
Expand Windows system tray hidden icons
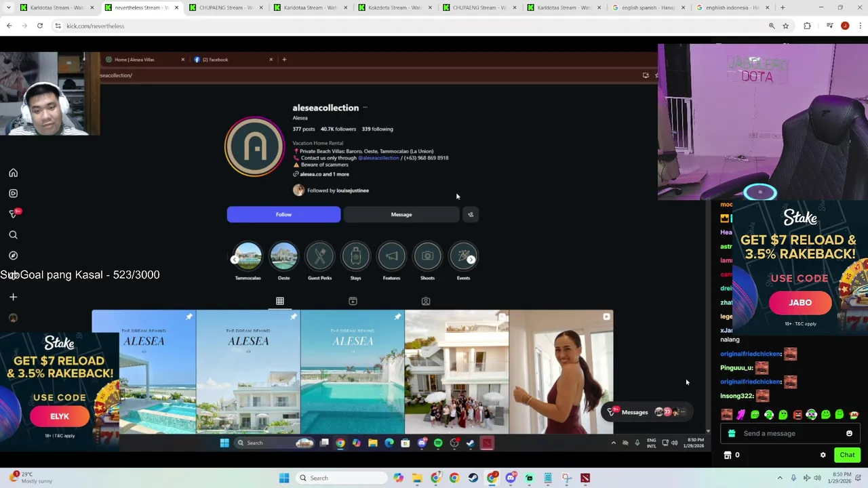point(780,478)
